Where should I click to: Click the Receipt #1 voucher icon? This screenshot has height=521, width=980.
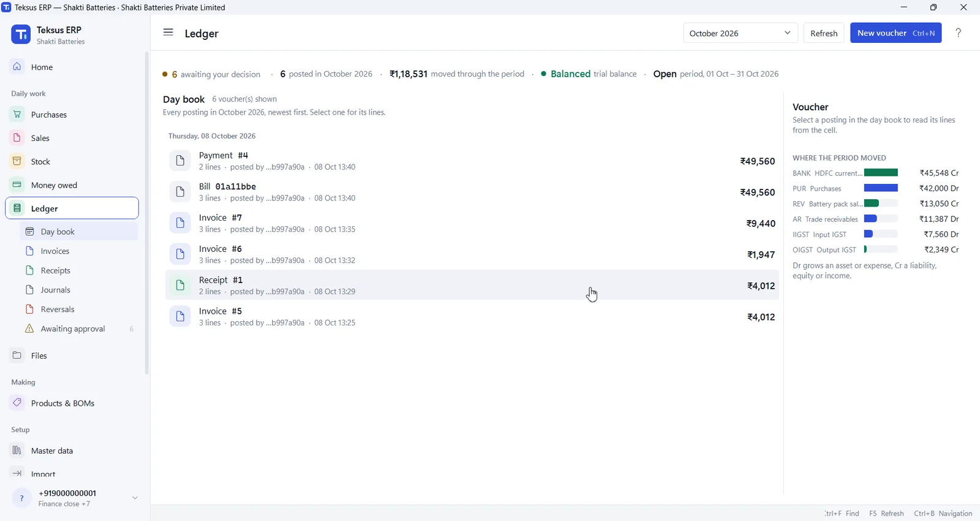180,285
